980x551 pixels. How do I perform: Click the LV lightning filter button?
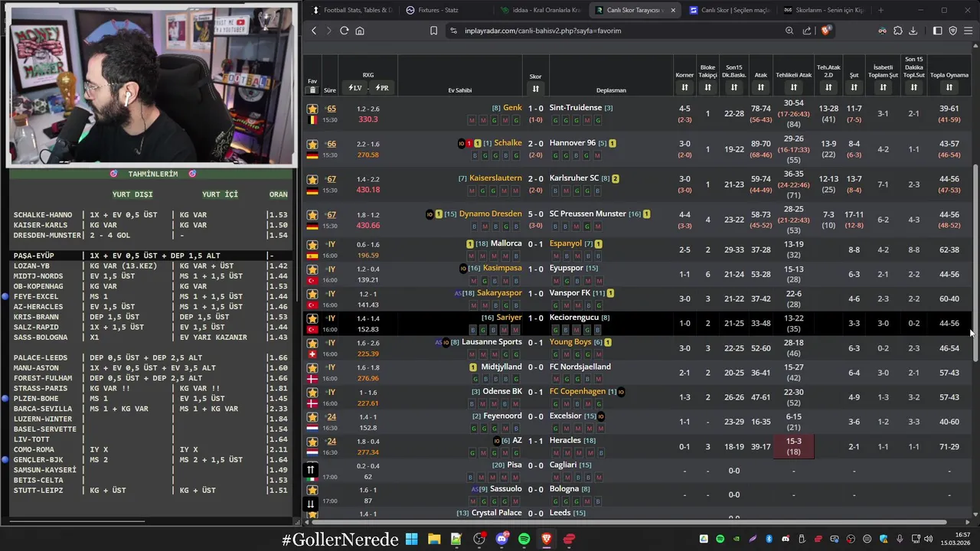pyautogui.click(x=355, y=88)
